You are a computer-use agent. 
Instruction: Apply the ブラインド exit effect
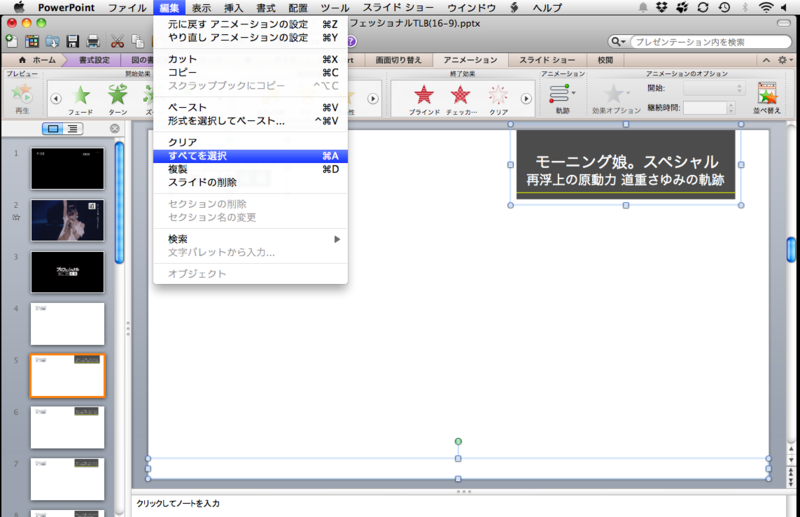(x=424, y=100)
